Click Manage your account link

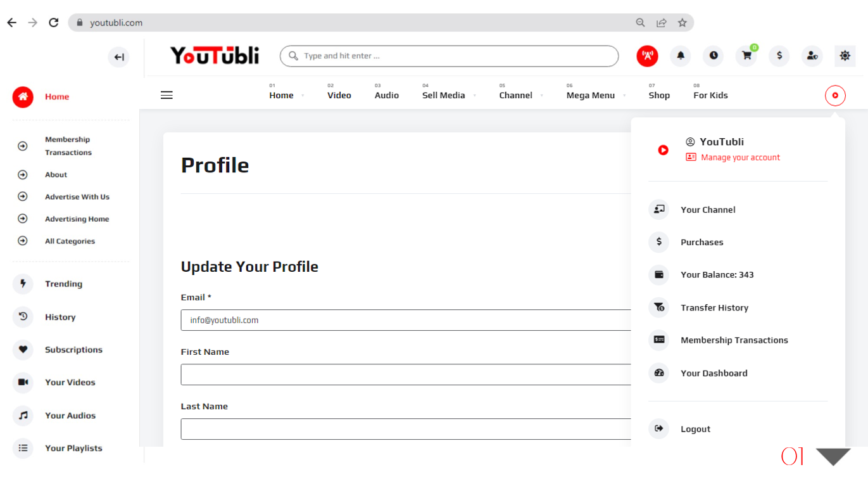[x=740, y=157]
